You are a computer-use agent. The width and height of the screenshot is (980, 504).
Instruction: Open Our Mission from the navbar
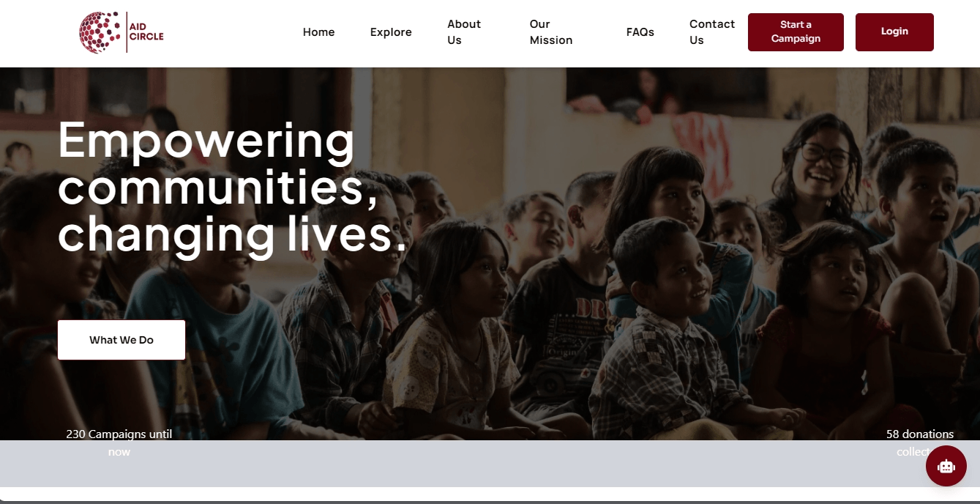(551, 32)
